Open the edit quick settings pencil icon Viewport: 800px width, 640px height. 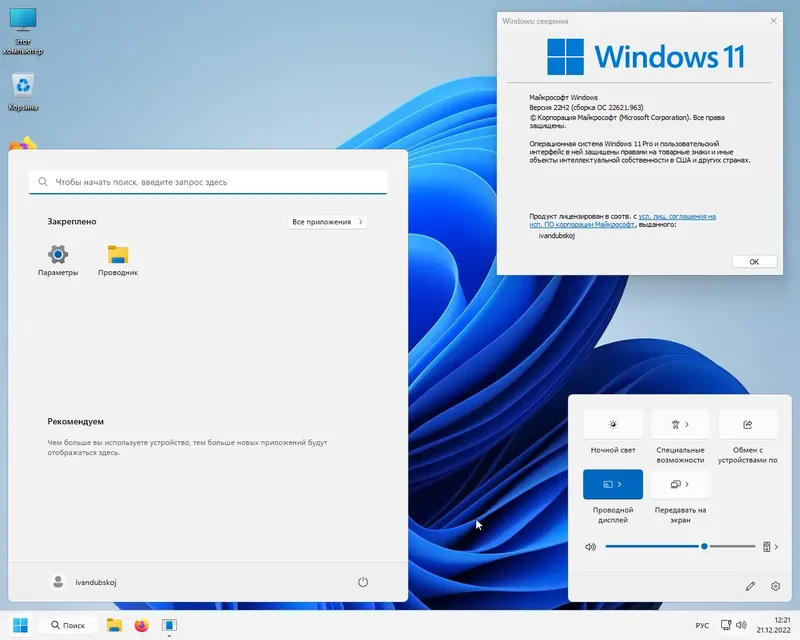click(749, 587)
